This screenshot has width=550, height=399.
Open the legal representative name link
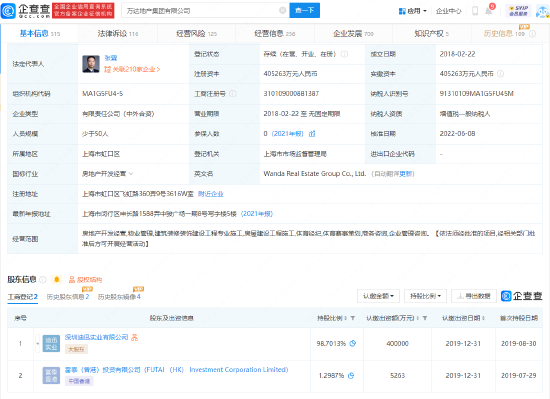[111, 58]
